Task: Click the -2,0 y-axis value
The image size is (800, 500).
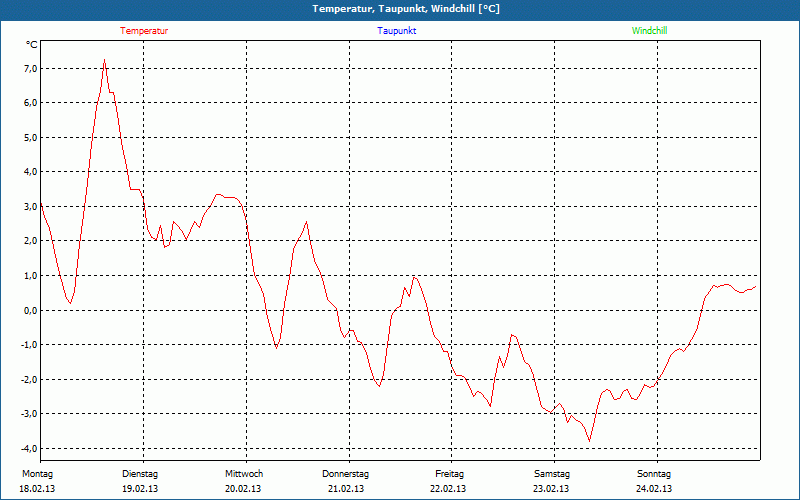Action: [x=29, y=380]
